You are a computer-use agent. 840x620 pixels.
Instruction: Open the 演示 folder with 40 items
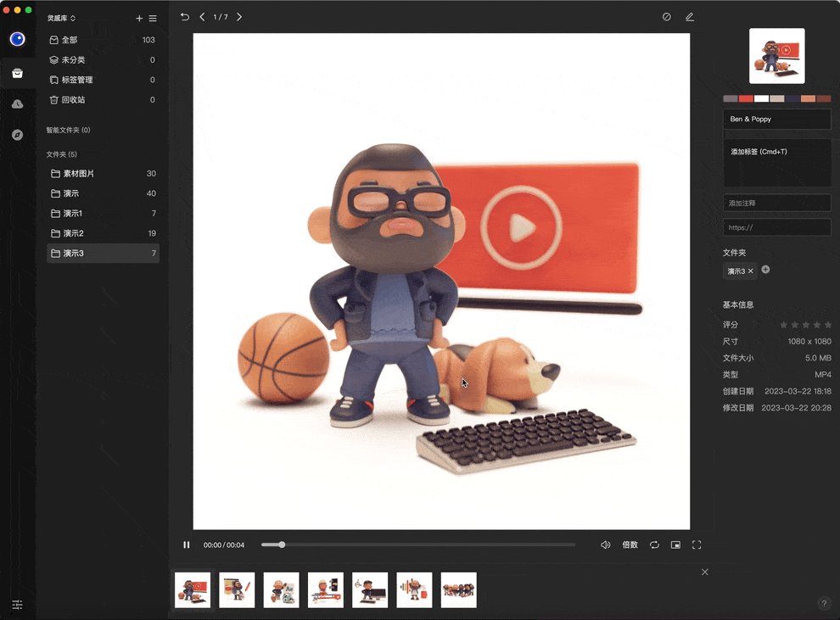[103, 193]
